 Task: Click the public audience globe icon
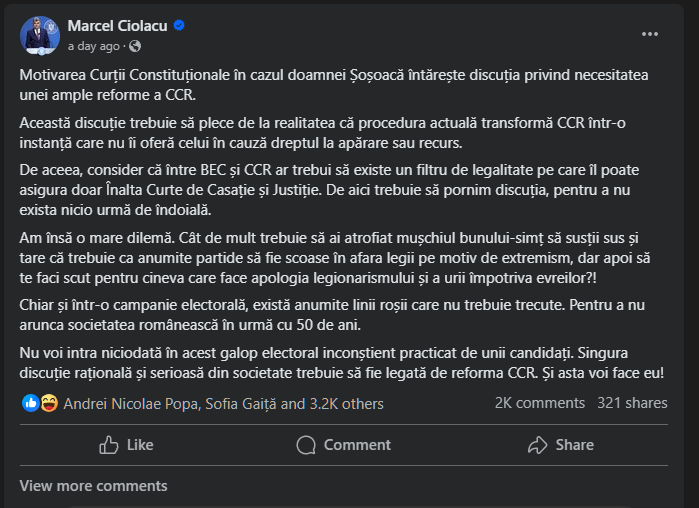click(135, 46)
